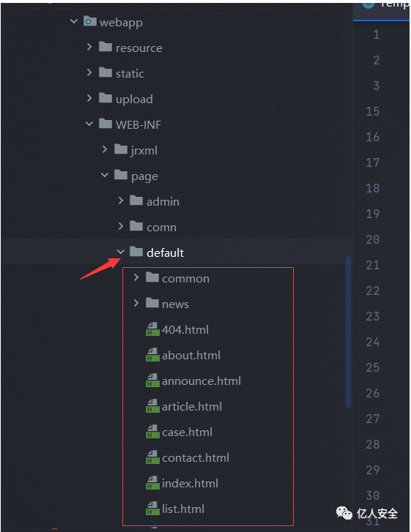Click the list.html file icon
411x532 pixels.
[x=152, y=509]
